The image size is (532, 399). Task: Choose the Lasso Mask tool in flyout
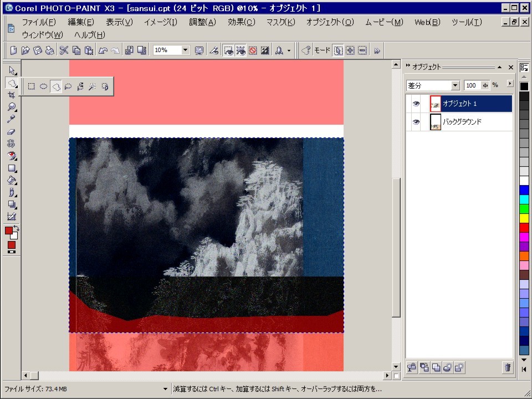[x=68, y=86]
